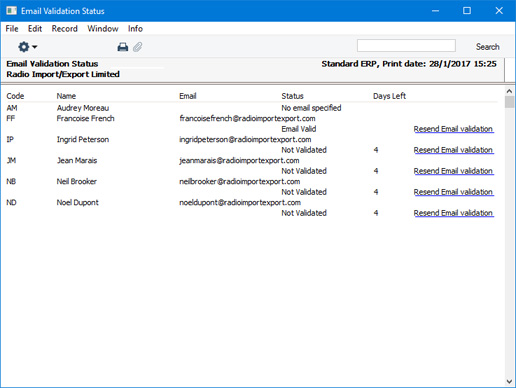Close the Email Validation Status window
516x388 pixels.
[x=499, y=11]
